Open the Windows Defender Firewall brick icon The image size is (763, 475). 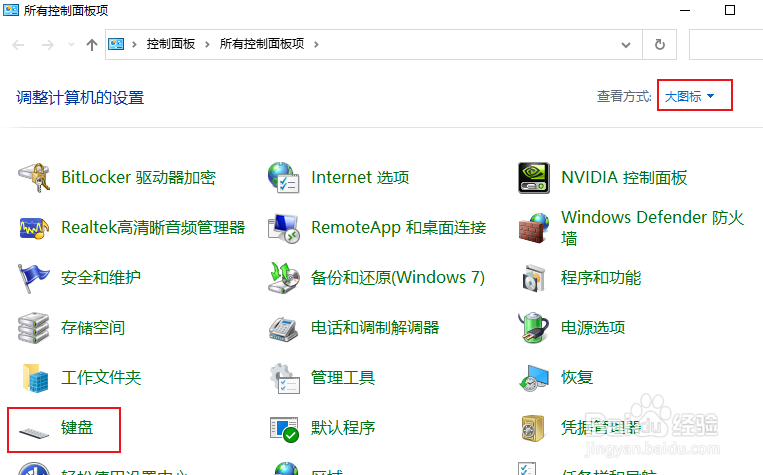pos(534,228)
